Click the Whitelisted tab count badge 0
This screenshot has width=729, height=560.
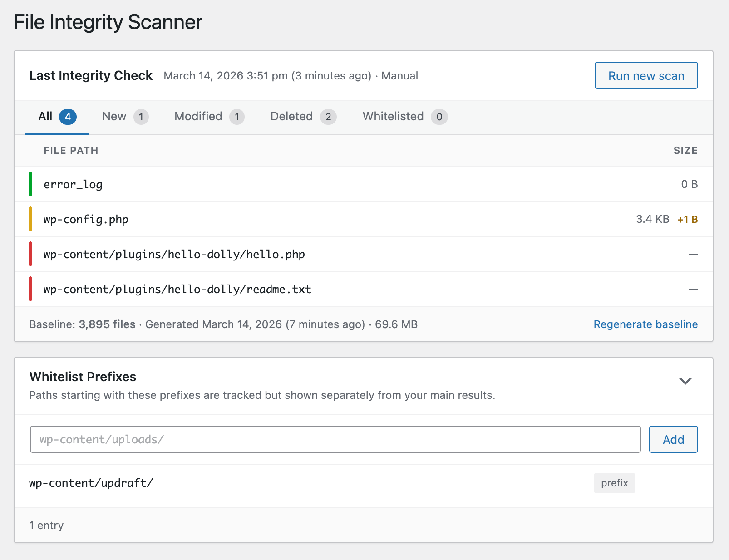coord(439,117)
